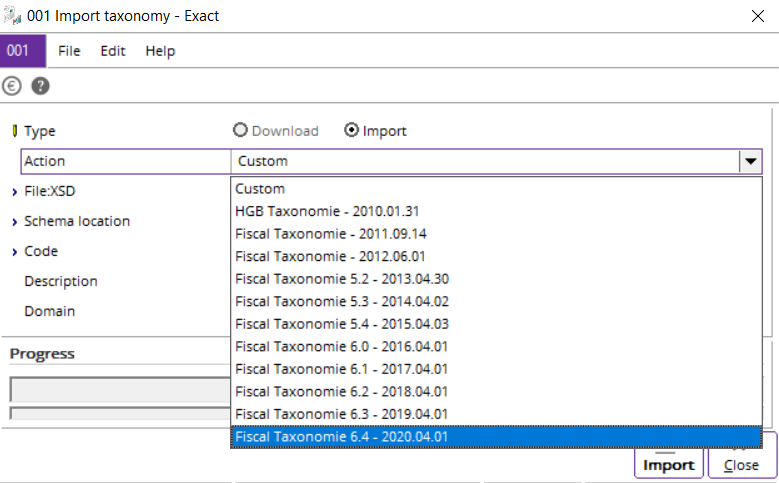Image resolution: width=779 pixels, height=483 pixels.
Task: Select the Import radio button
Action: coord(351,130)
